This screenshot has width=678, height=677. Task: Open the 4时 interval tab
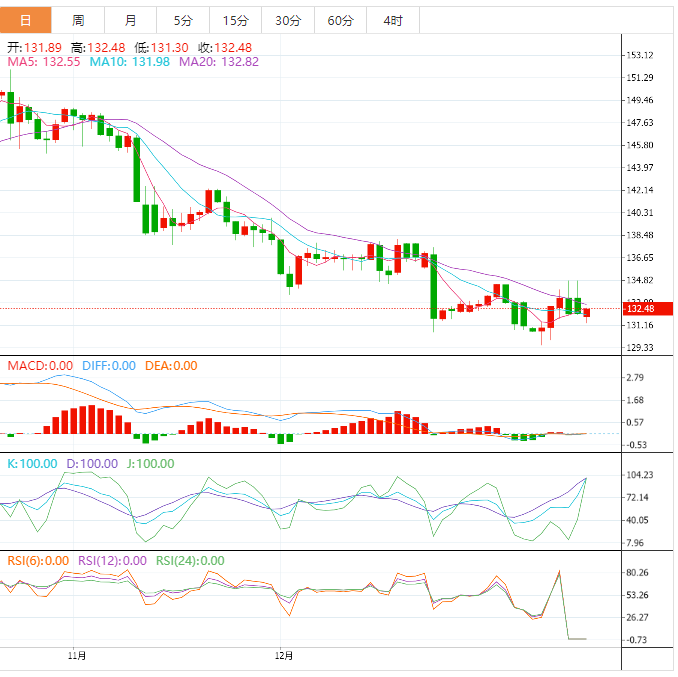pyautogui.click(x=393, y=20)
